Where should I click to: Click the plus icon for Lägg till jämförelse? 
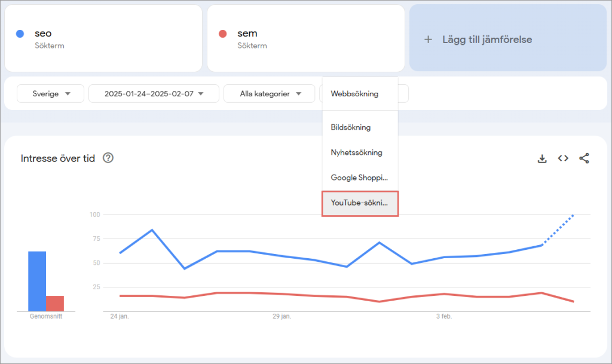click(429, 39)
